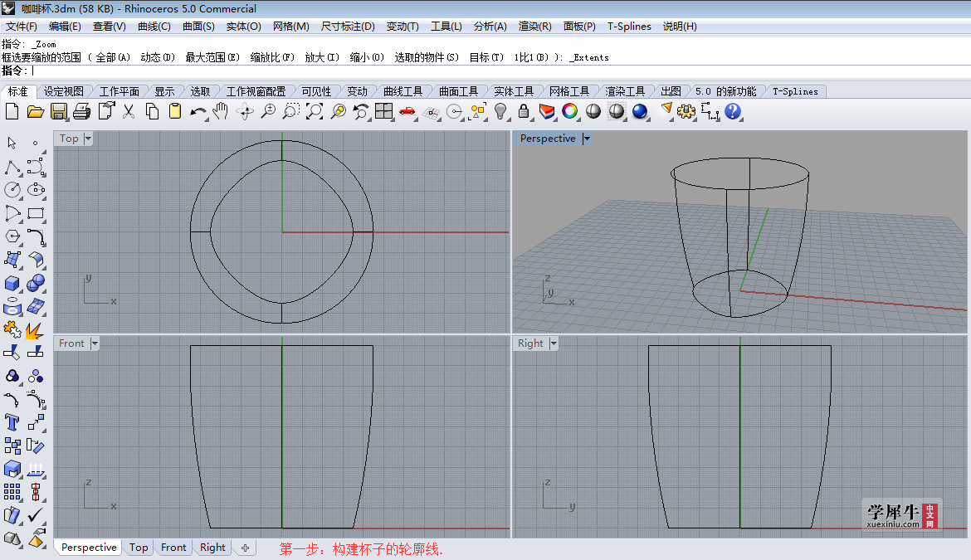
Task: Save the file with the floppy disk icon
Action: tap(59, 111)
